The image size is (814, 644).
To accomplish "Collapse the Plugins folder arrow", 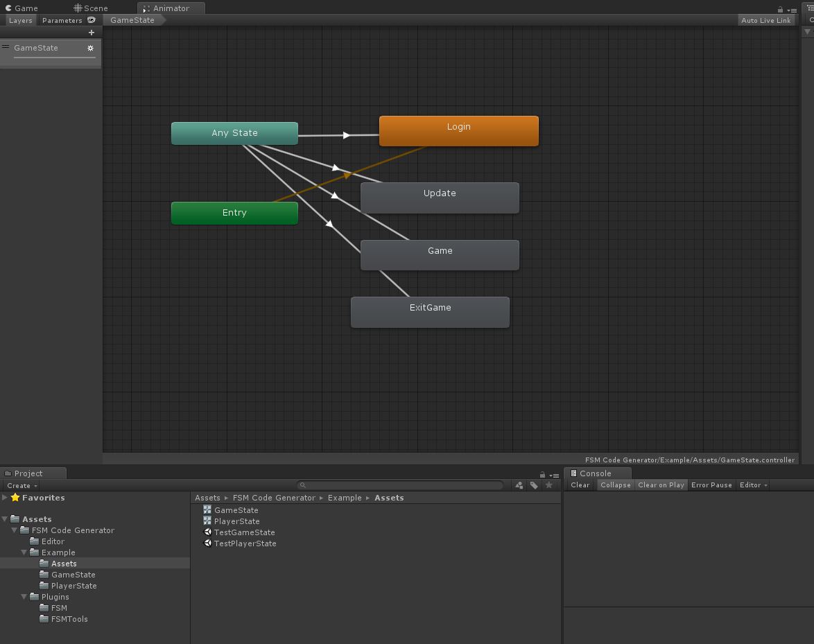I will pos(25,597).
